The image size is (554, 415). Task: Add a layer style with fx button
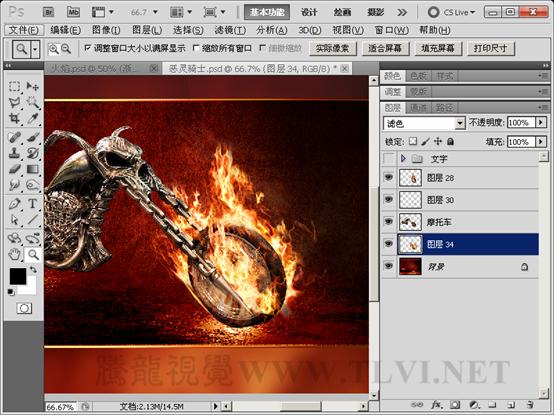[x=437, y=405]
